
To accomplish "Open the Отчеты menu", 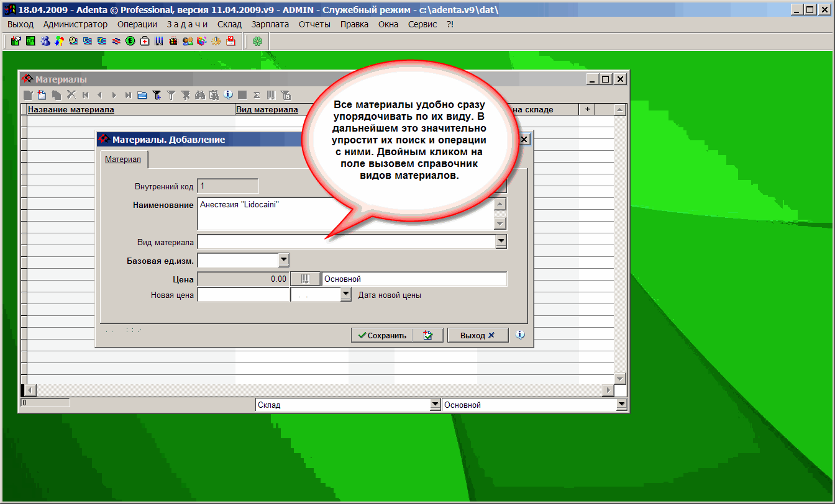I will pos(314,24).
